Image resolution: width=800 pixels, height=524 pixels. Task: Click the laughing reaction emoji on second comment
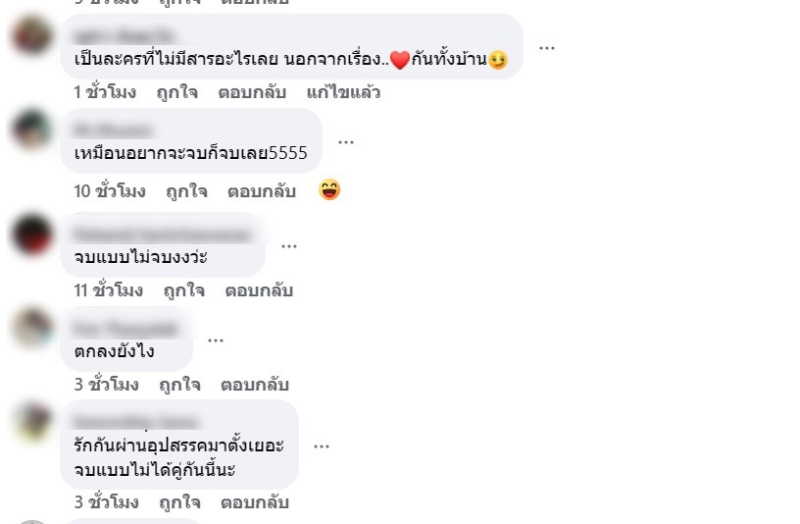(330, 190)
